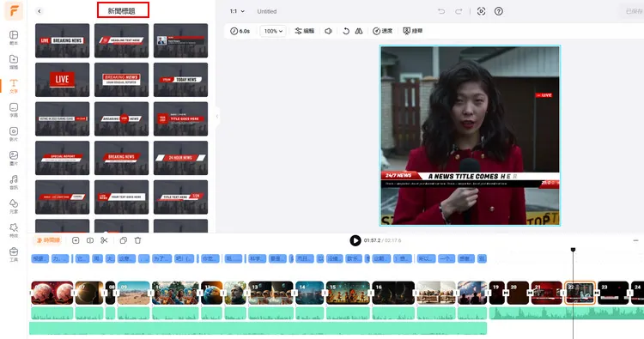Click transition between scenes 19 and 20

(506, 293)
